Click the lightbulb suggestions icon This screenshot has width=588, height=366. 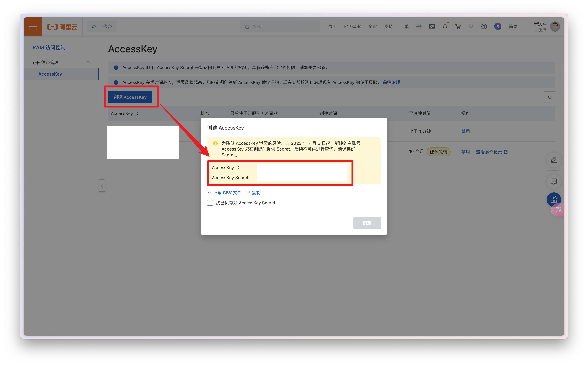pyautogui.click(x=471, y=27)
